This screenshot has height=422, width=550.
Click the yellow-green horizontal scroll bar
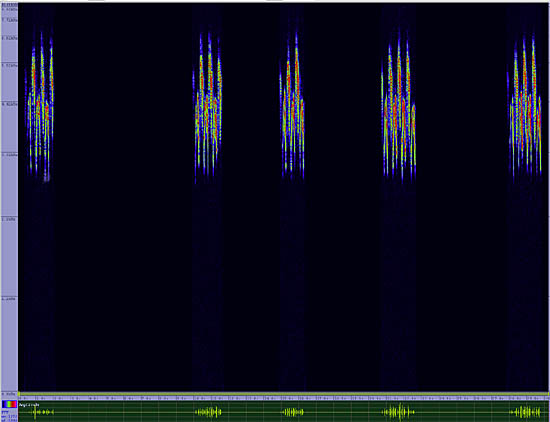[284, 394]
